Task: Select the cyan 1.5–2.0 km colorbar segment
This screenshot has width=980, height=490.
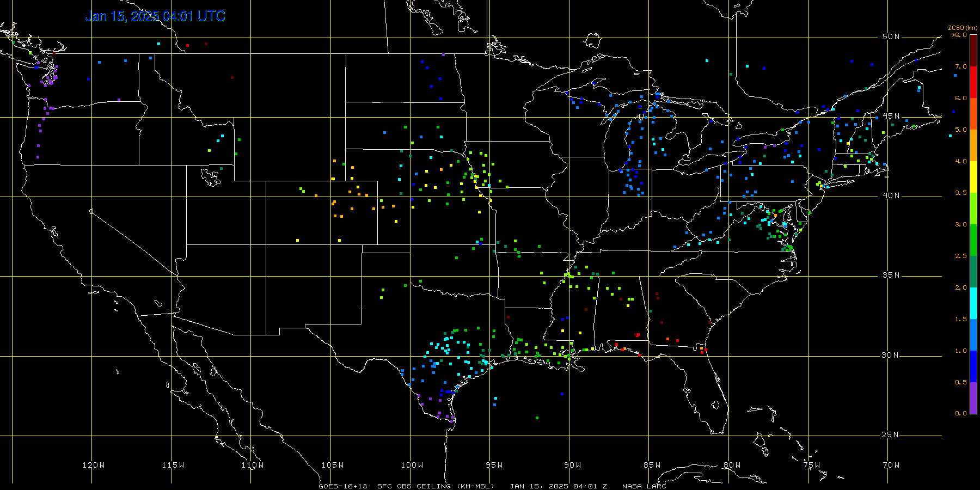Action: point(973,303)
